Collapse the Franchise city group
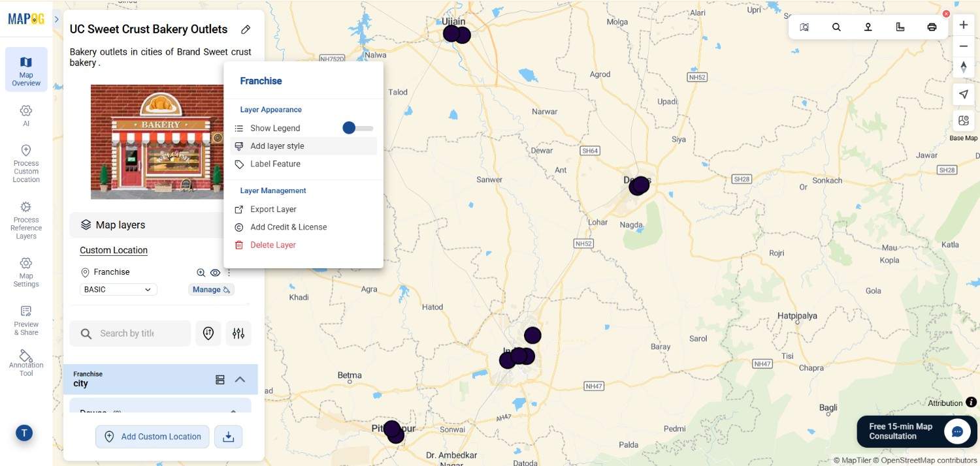Image resolution: width=980 pixels, height=466 pixels. pos(240,379)
